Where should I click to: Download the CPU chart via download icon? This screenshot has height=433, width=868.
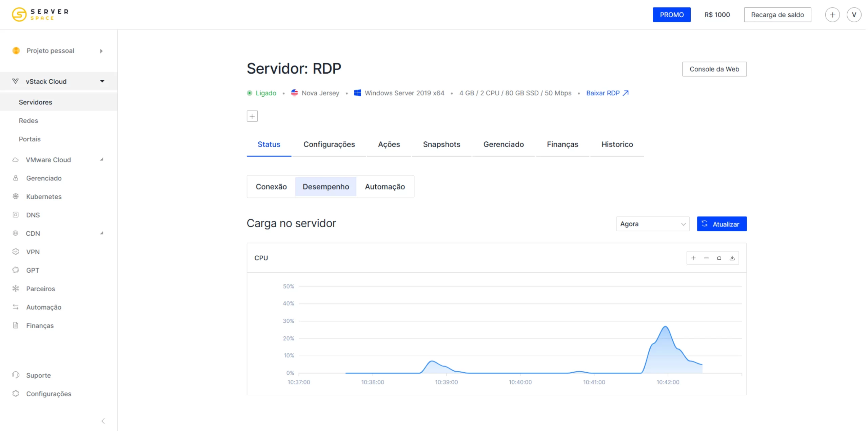pyautogui.click(x=732, y=258)
